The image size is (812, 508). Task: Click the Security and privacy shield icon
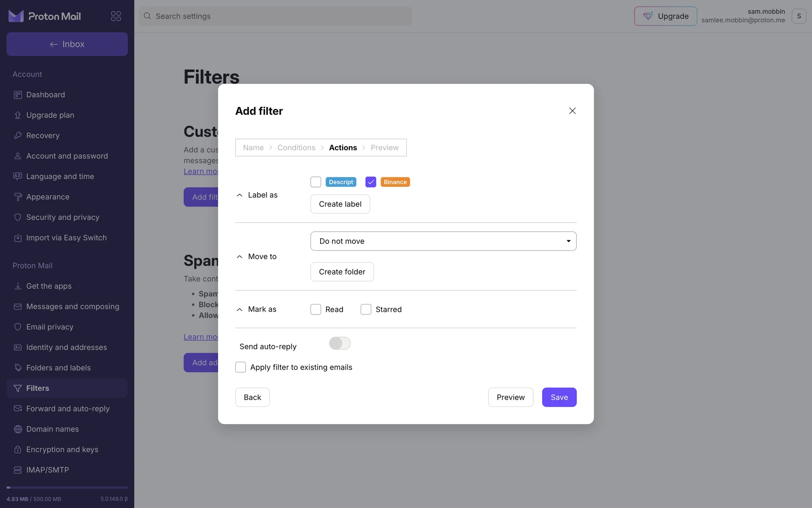point(18,217)
